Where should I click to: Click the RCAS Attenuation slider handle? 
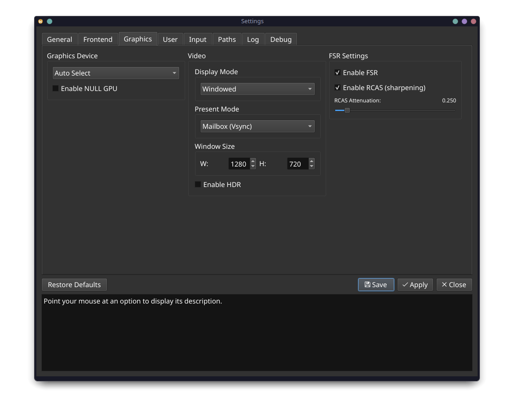[x=347, y=111]
